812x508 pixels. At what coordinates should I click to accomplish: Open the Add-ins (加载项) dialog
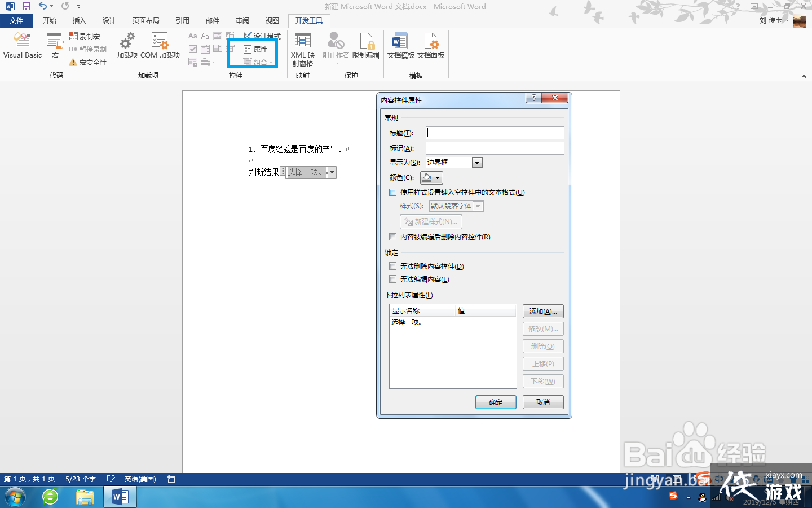pyautogui.click(x=127, y=45)
